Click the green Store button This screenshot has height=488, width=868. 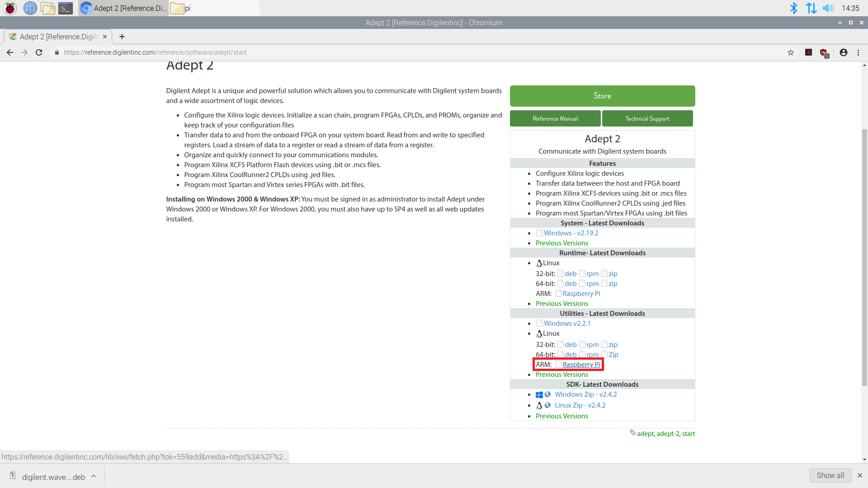pos(602,96)
